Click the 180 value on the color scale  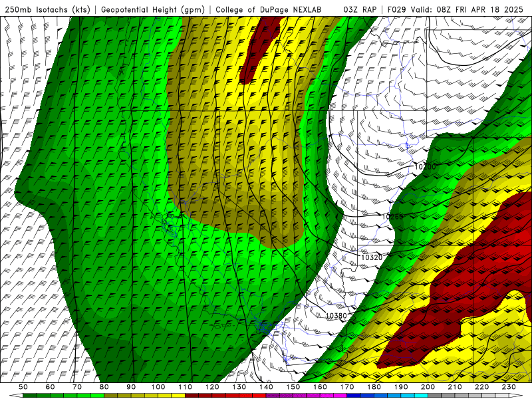(x=374, y=387)
